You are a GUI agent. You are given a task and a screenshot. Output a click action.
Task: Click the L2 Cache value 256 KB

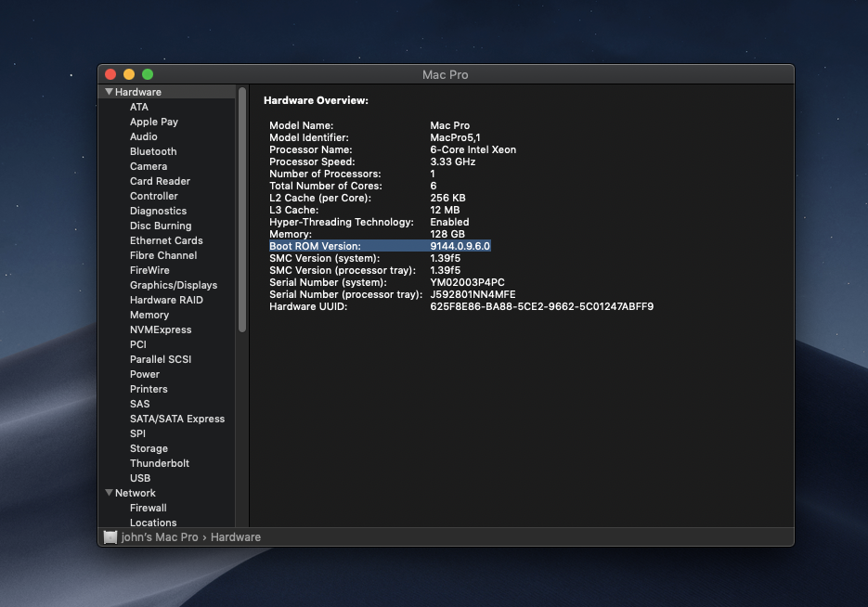(x=447, y=198)
